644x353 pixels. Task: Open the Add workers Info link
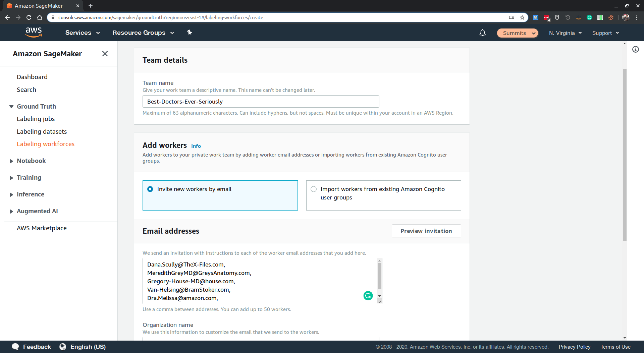196,146
